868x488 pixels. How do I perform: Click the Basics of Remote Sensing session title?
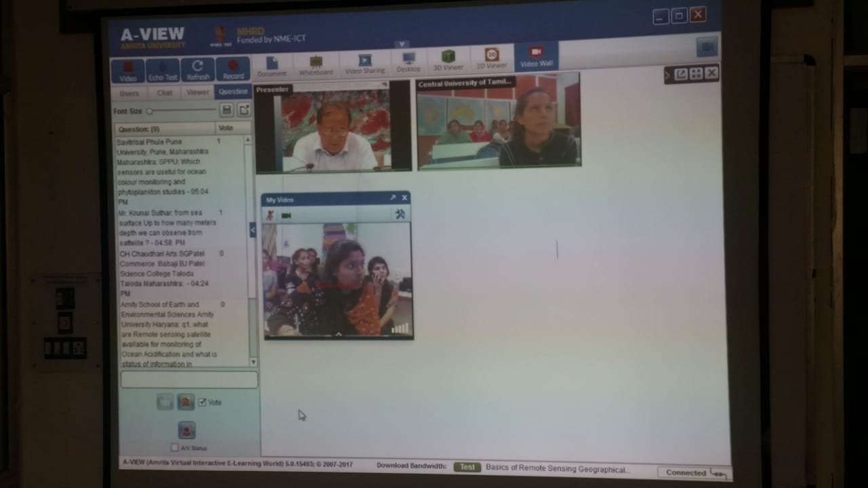[x=557, y=468]
